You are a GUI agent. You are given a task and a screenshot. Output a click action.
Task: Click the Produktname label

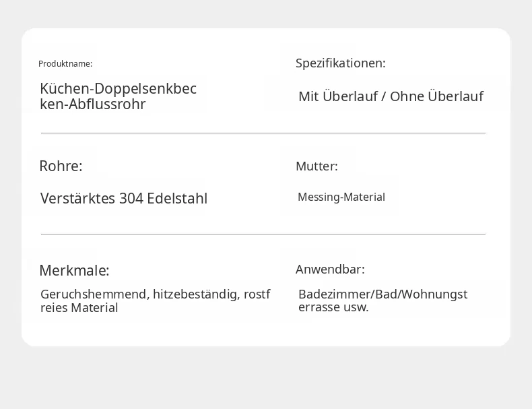click(x=65, y=64)
